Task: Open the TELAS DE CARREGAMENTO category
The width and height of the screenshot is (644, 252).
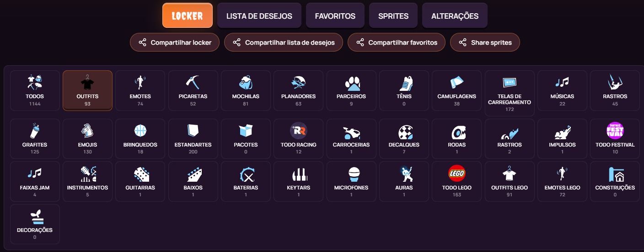Action: point(510,93)
